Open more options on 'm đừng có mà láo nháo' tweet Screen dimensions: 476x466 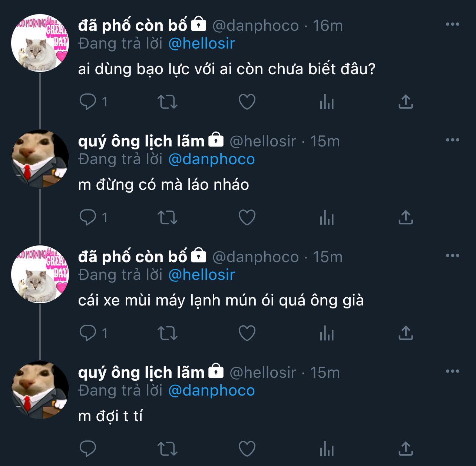tap(452, 140)
